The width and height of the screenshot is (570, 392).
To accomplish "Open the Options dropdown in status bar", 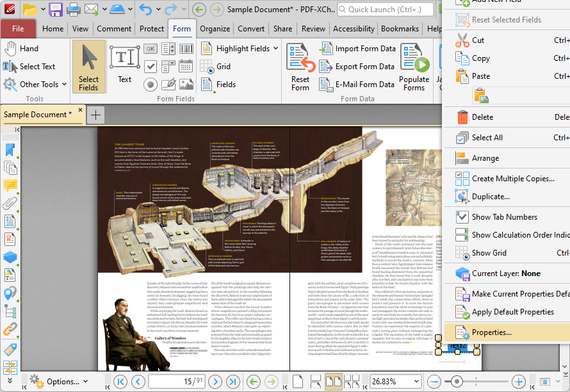I will [58, 382].
